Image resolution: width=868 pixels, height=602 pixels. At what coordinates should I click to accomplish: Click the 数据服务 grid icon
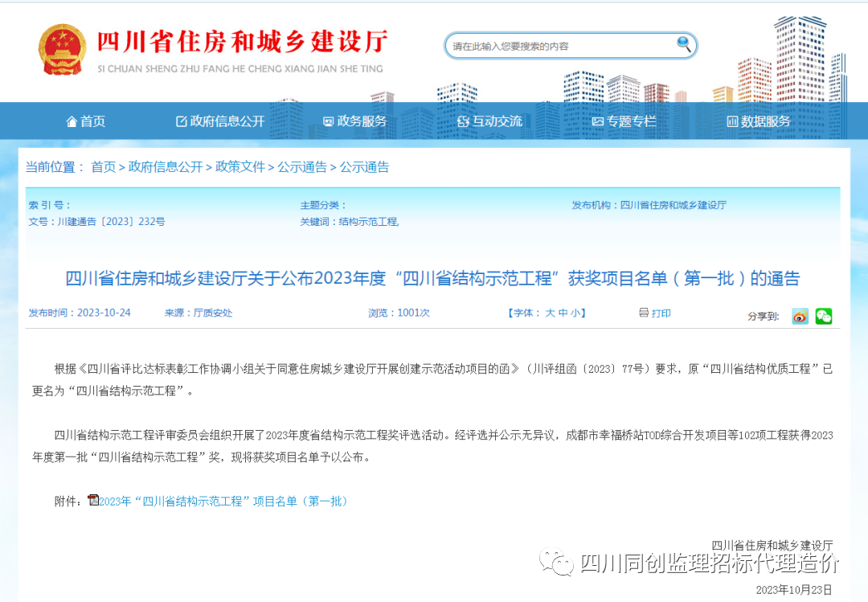click(x=731, y=121)
